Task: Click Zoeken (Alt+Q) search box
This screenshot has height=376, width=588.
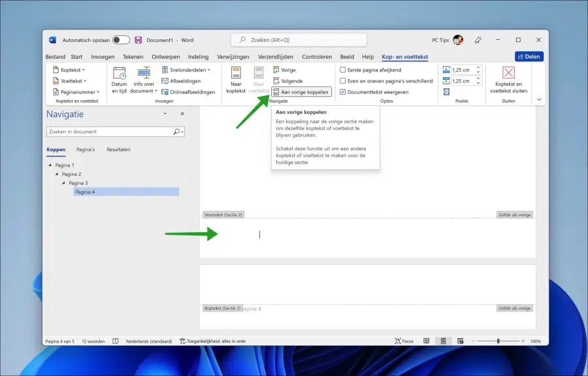Action: pos(299,40)
